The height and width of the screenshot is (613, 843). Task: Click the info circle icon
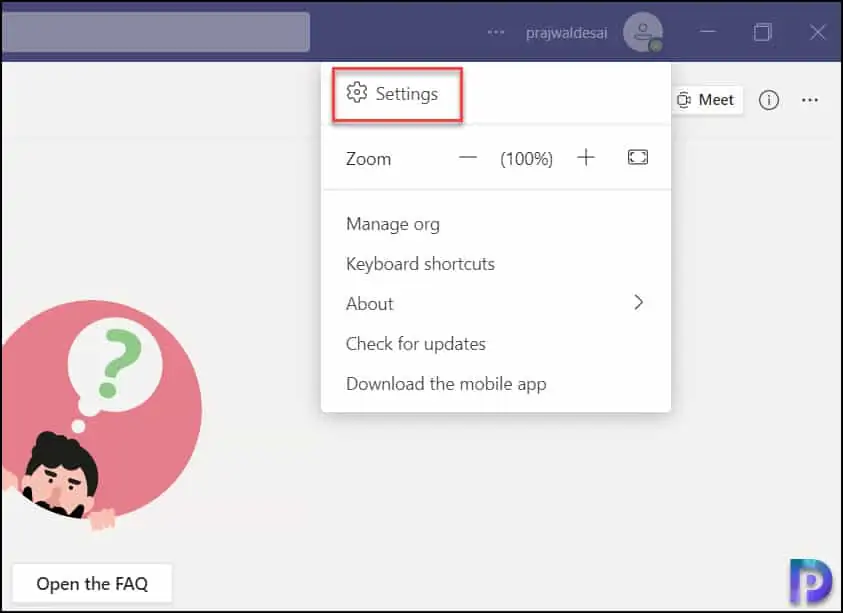[769, 100]
